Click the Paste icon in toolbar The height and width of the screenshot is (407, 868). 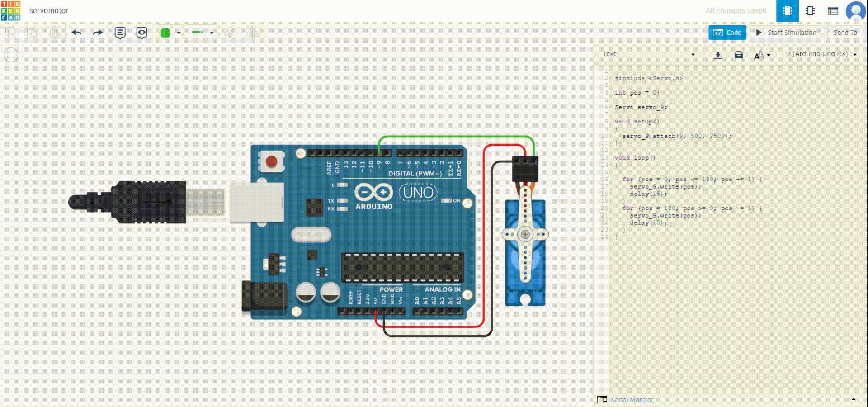coord(32,33)
